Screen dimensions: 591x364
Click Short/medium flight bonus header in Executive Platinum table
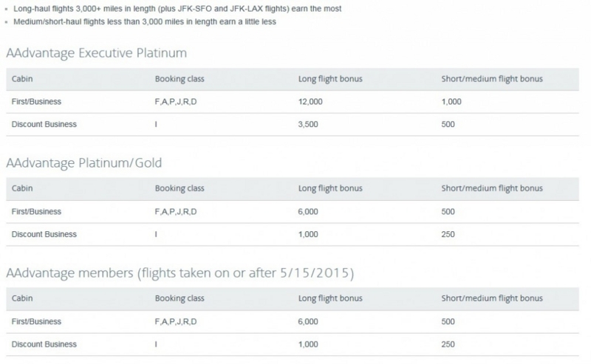click(492, 79)
